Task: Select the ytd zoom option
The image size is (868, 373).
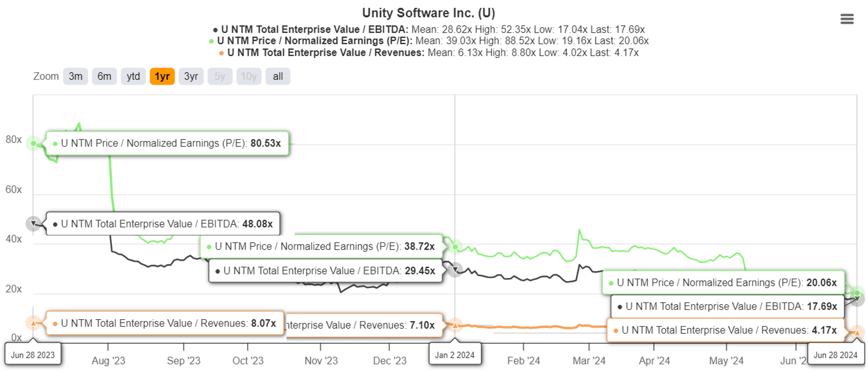Action: pyautogui.click(x=133, y=76)
